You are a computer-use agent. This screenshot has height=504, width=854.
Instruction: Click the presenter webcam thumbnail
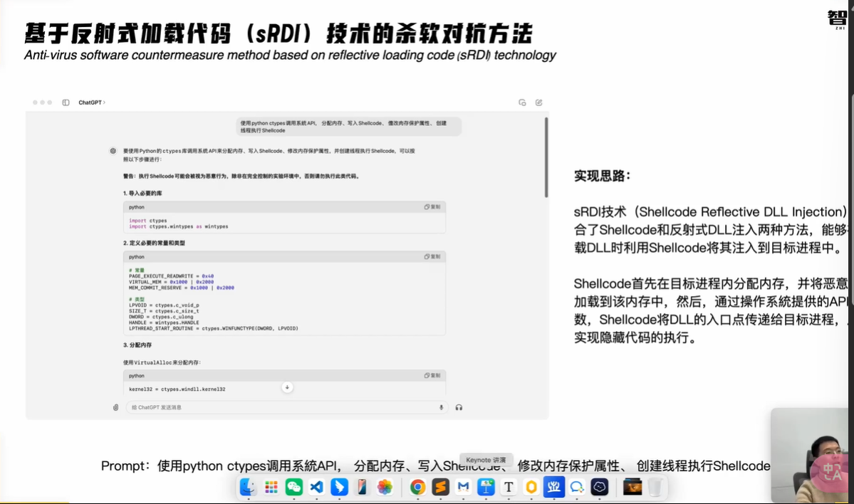point(812,456)
